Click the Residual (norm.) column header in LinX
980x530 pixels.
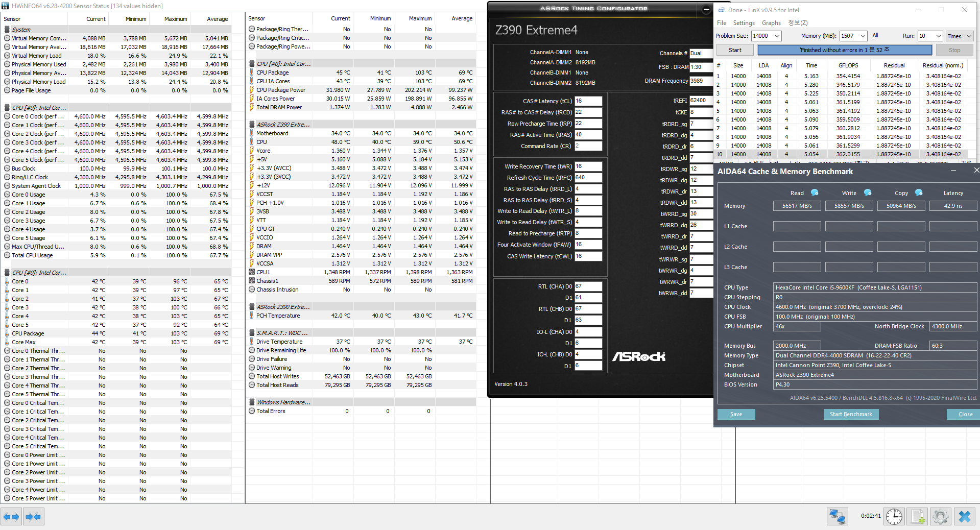click(943, 65)
